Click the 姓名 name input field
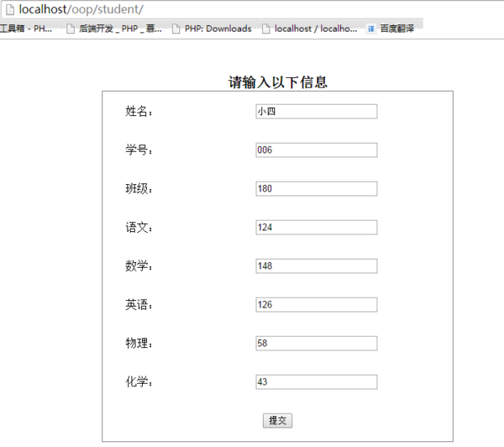This screenshot has width=504, height=447. [x=317, y=111]
